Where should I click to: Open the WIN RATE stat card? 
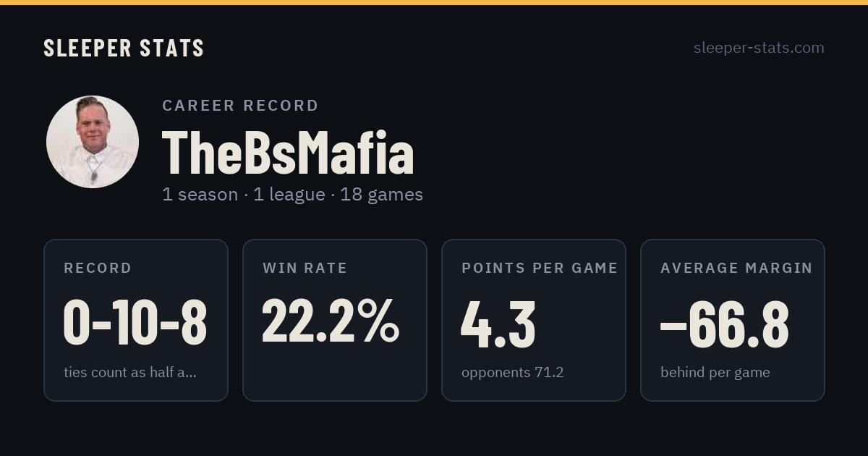pos(335,320)
